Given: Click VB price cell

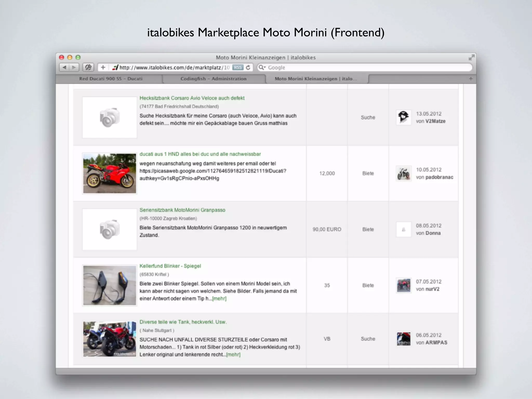Looking at the screenshot, I should click(x=327, y=339).
